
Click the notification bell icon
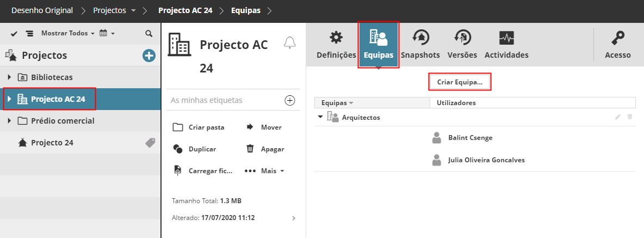coord(290,42)
